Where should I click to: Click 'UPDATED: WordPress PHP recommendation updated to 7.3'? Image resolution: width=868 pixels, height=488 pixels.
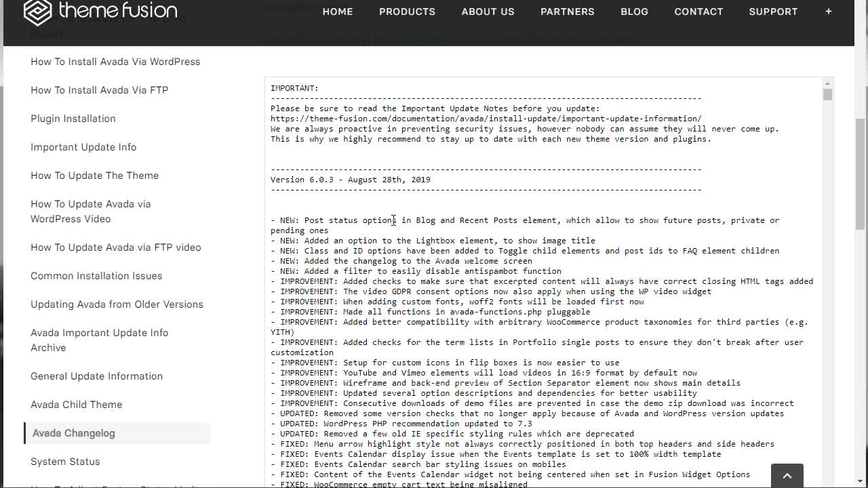coord(401,424)
